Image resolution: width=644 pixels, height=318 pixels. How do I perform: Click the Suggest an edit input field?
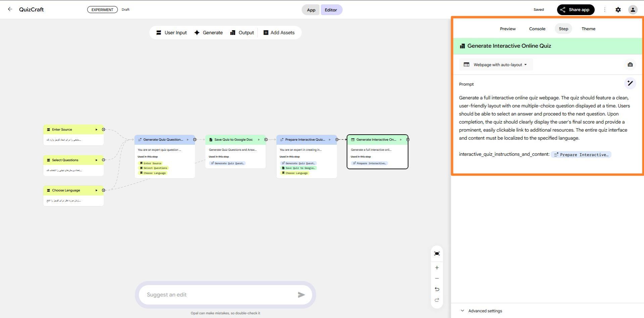pos(218,295)
